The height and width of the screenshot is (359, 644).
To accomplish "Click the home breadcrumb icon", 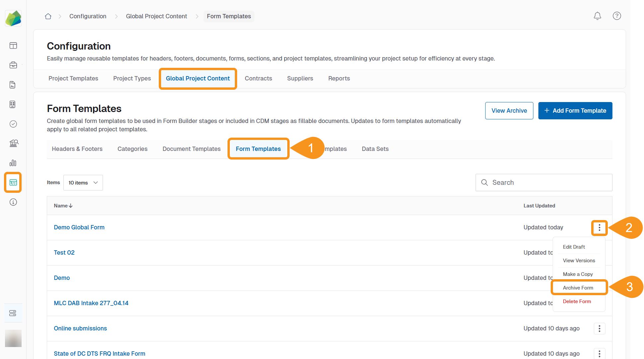I will coord(48,16).
